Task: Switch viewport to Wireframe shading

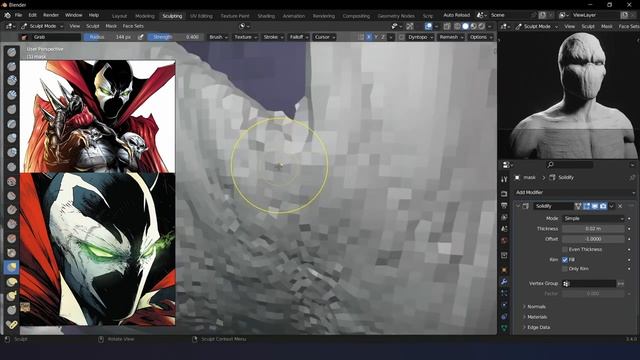Action: 457,26
